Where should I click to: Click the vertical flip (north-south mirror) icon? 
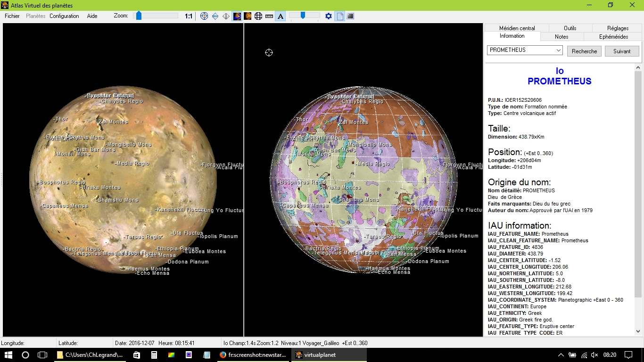coord(215,16)
